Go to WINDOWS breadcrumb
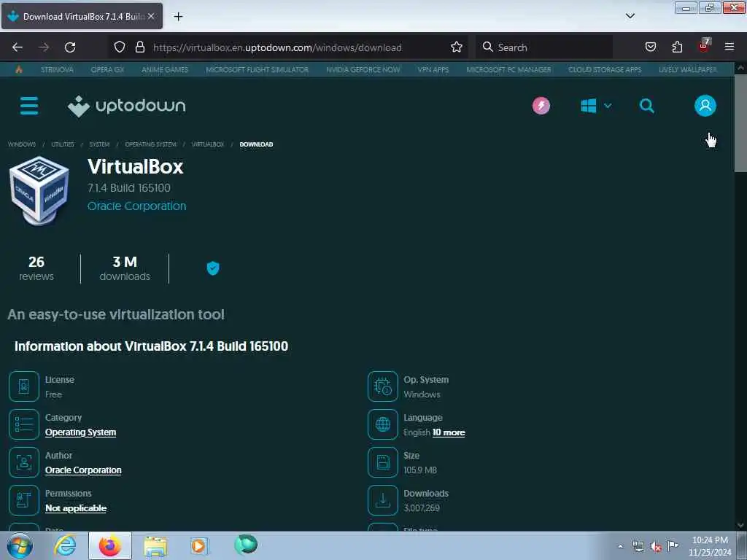This screenshot has height=560, width=747. coord(22,144)
